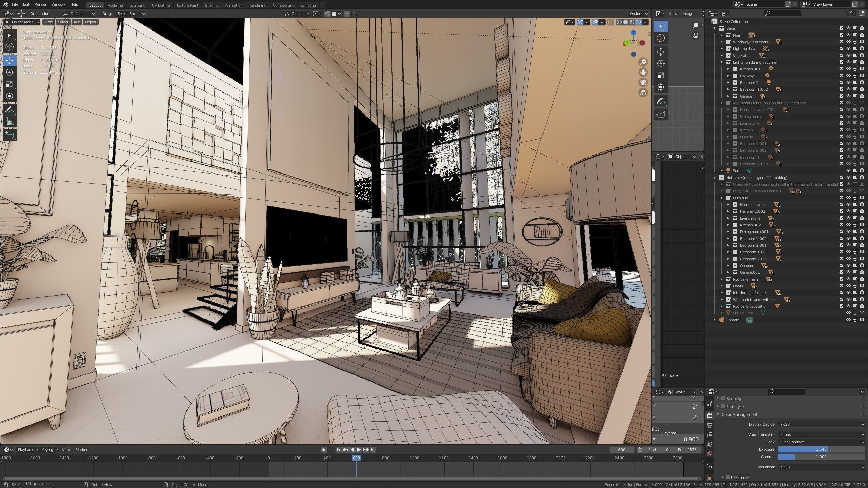
Task: Click the current frame 600 field
Action: 622,450
